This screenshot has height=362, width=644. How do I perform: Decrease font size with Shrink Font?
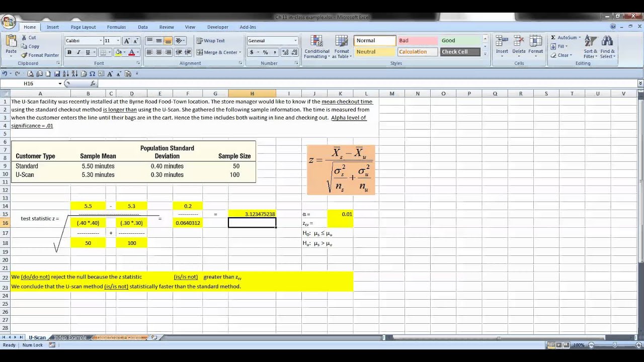136,41
